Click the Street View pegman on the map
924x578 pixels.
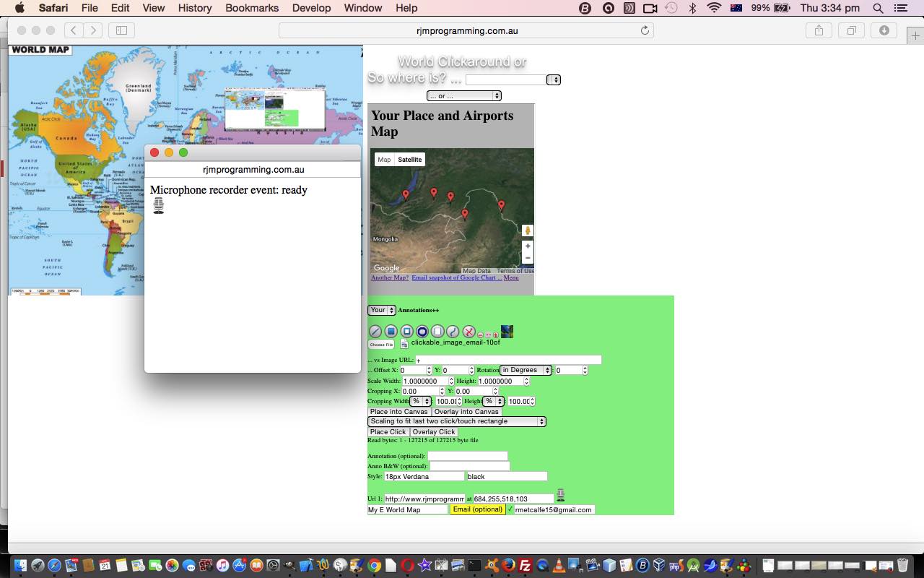[x=528, y=230]
